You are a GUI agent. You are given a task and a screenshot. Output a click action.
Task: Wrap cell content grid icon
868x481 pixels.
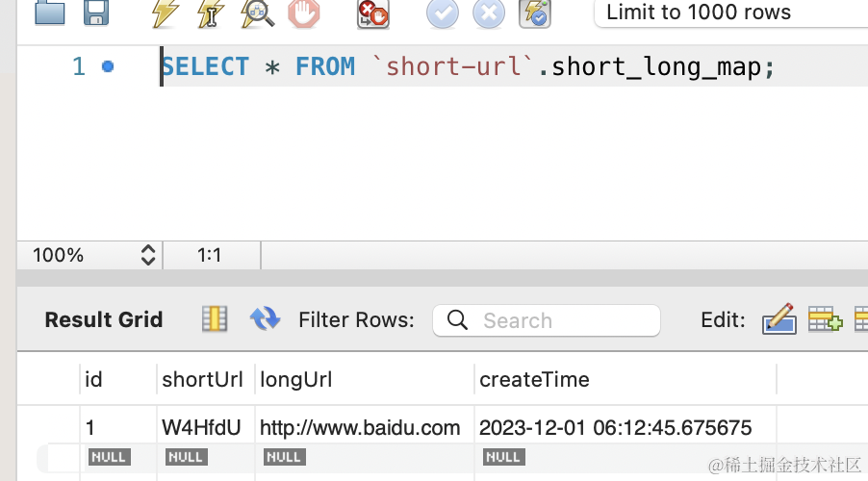tap(215, 318)
